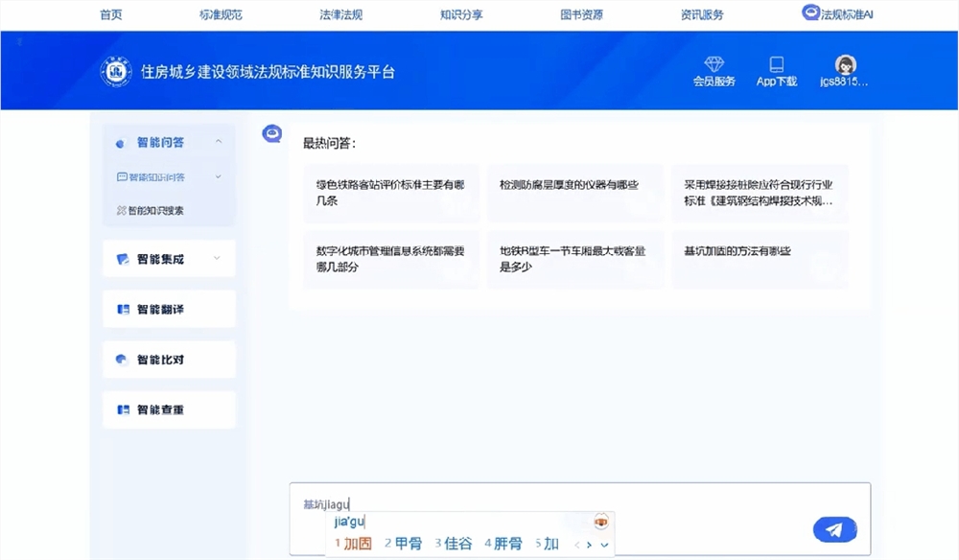
Task: Open the 法律法规 menu item
Action: 339,14
